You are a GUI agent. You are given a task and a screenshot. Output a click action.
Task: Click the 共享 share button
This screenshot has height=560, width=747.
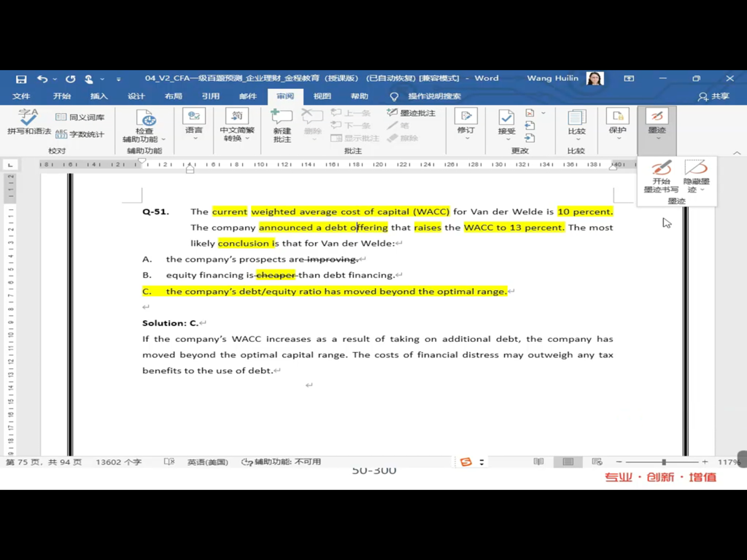[x=714, y=96]
